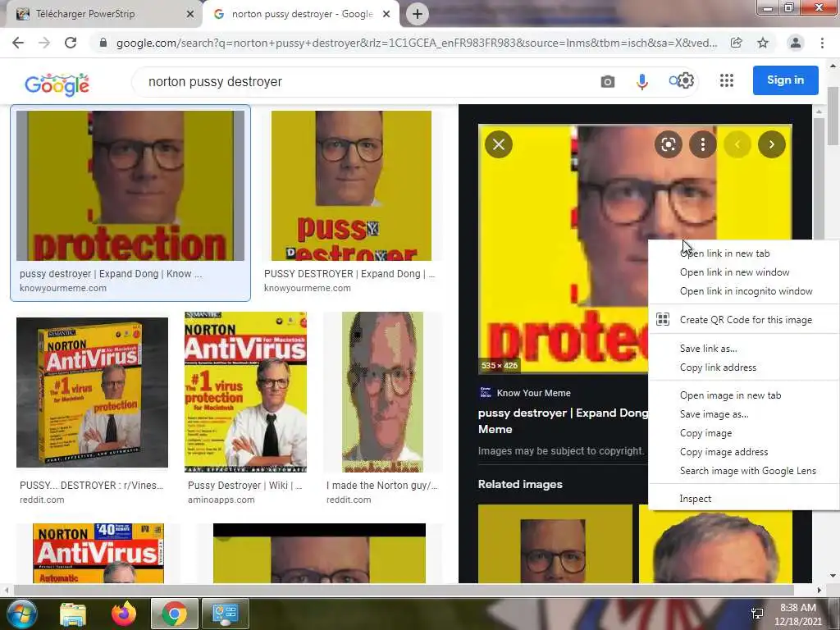
Task: Click the browser forward arrow
Action: pyautogui.click(x=44, y=43)
